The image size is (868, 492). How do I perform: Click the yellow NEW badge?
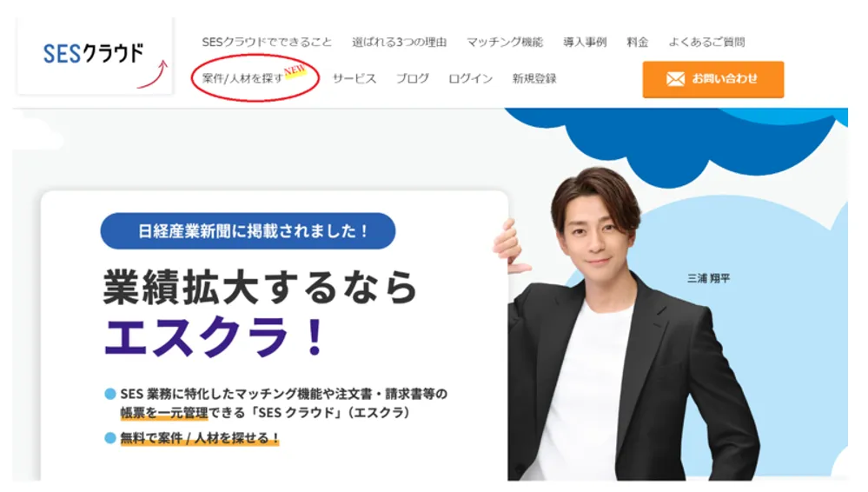(x=295, y=71)
